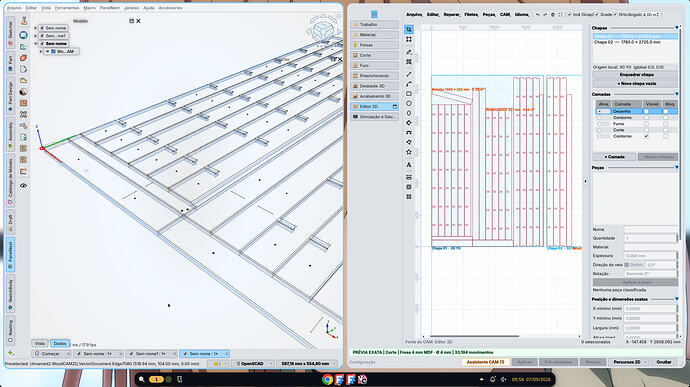Click the red cube icon in the left toolbar
Image resolution: width=690 pixels, height=387 pixels.
tap(24, 58)
